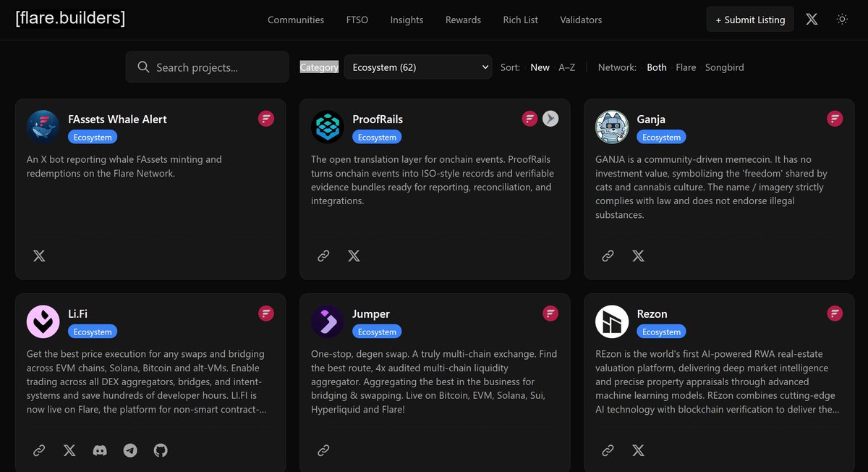Click the Rezon building logo
The image size is (868, 472).
coord(612,322)
